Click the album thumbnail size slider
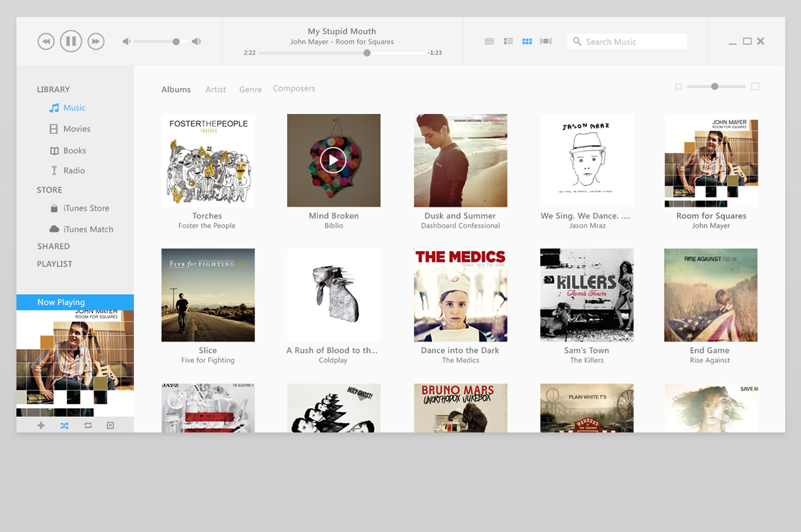The height and width of the screenshot is (532, 801). (x=716, y=86)
